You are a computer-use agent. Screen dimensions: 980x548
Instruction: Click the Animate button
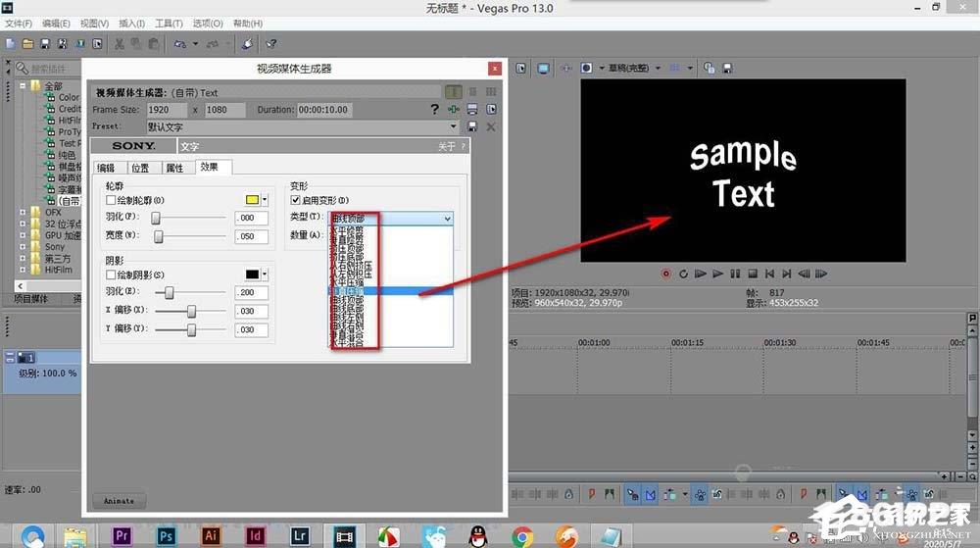click(119, 501)
